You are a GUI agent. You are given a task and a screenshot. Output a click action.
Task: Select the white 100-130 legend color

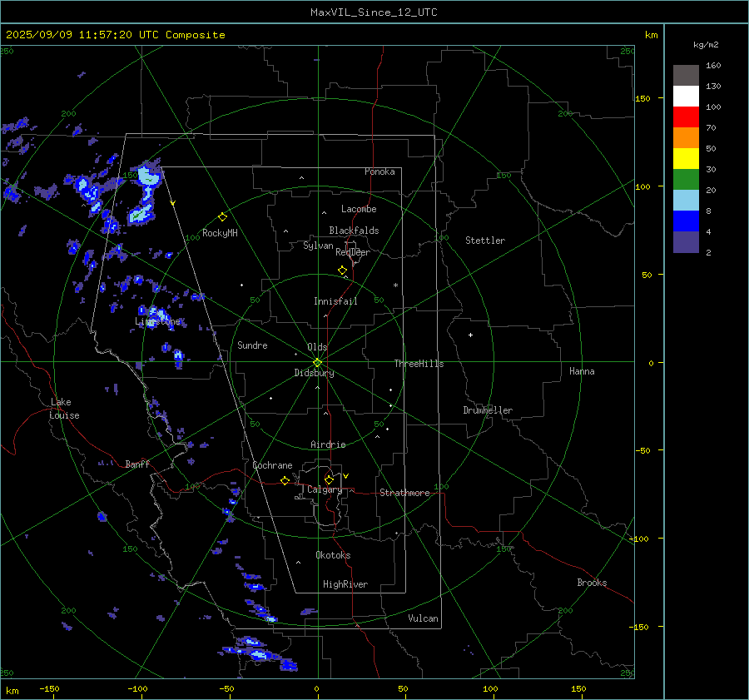[x=686, y=97]
